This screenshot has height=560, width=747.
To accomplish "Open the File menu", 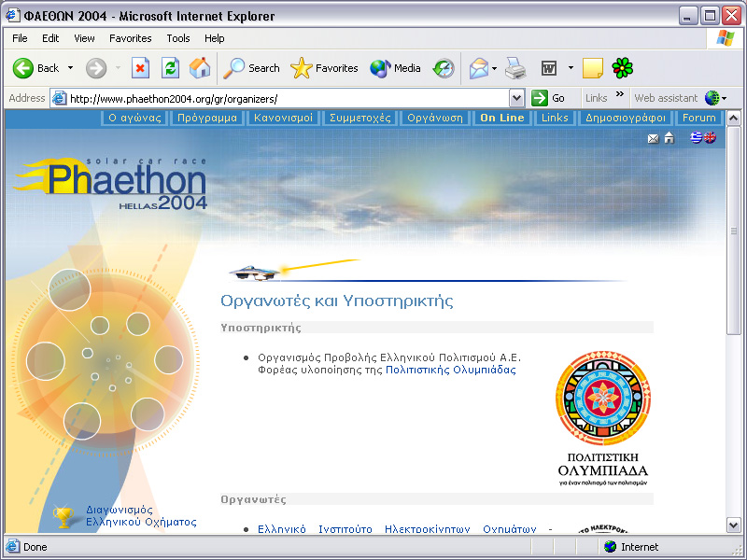I will 20,38.
